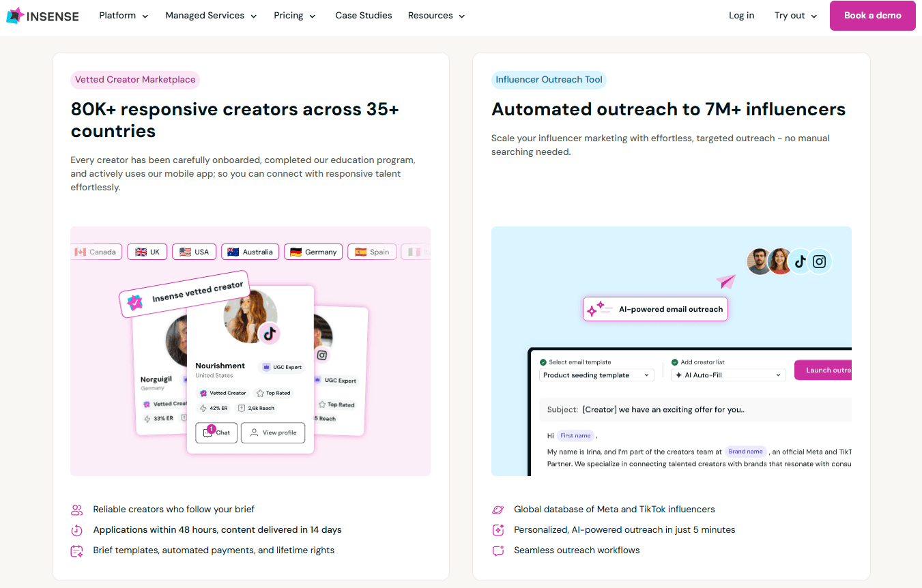Select the UK flag chip

pos(147,252)
